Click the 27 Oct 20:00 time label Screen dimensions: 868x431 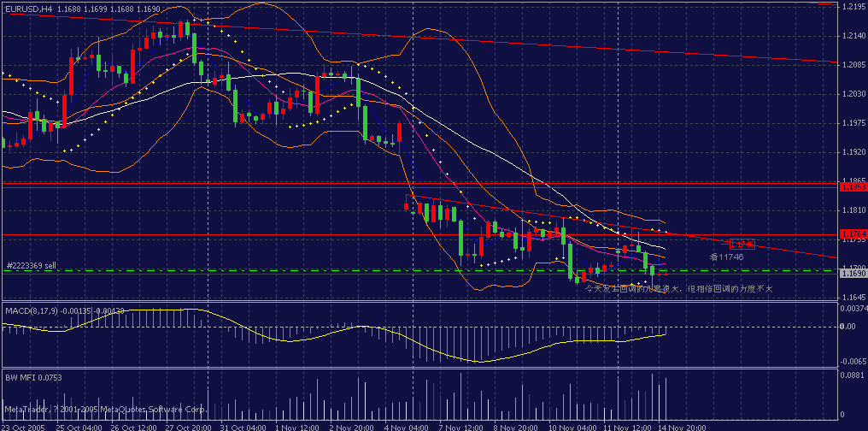190,427
